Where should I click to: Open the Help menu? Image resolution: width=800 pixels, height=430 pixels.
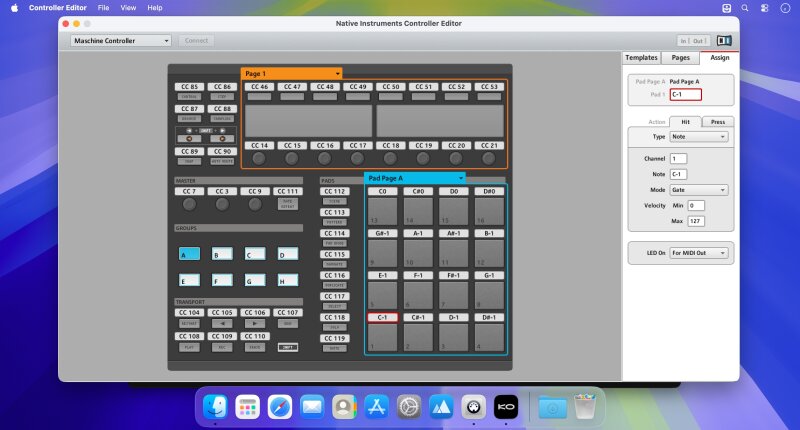(155, 8)
